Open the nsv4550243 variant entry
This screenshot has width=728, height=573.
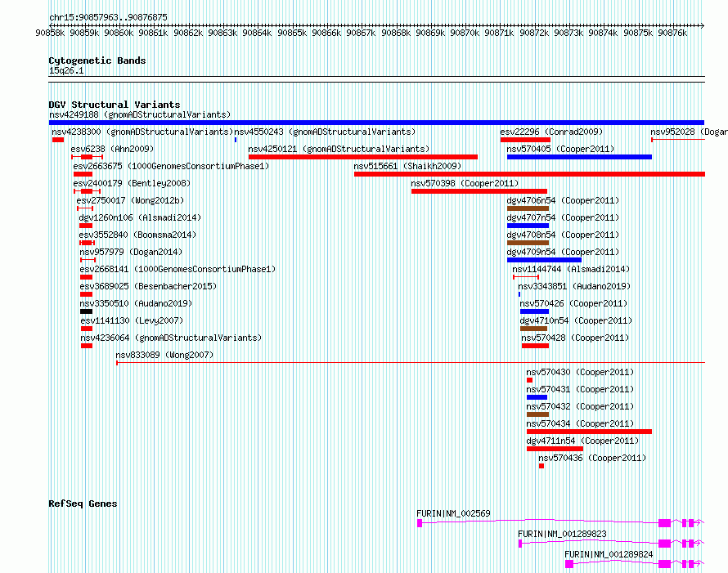[x=325, y=132]
